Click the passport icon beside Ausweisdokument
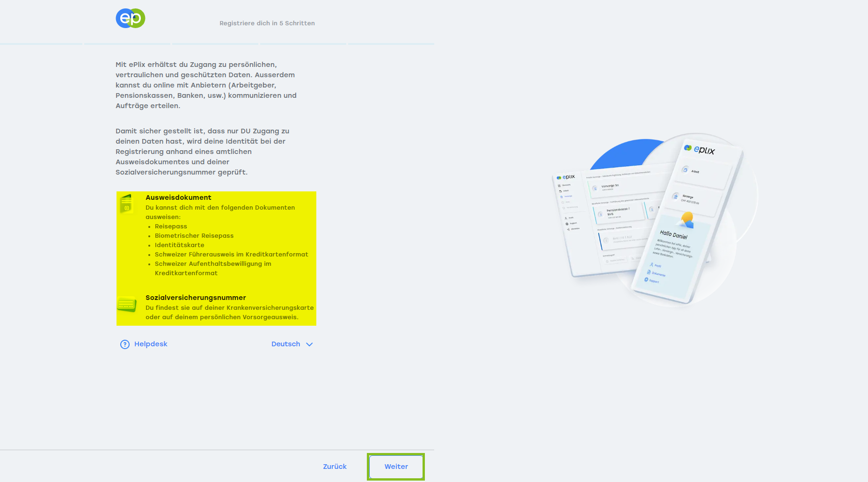 pos(126,204)
